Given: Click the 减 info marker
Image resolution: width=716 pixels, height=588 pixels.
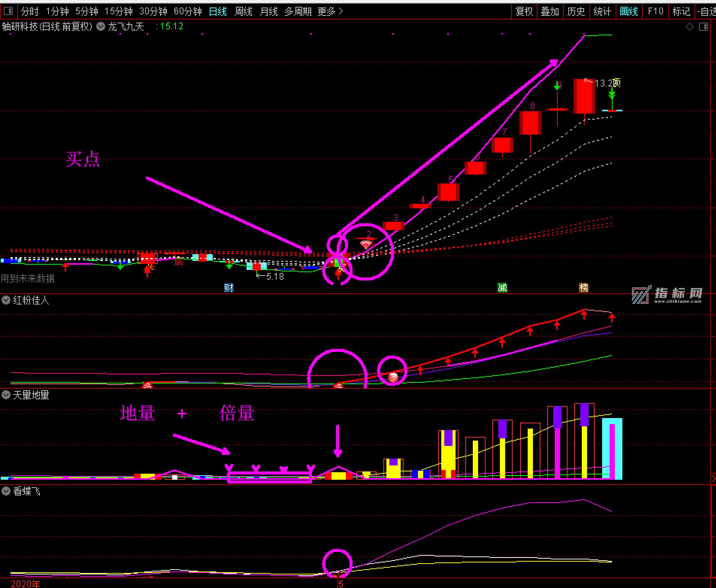Looking at the screenshot, I should [x=503, y=288].
